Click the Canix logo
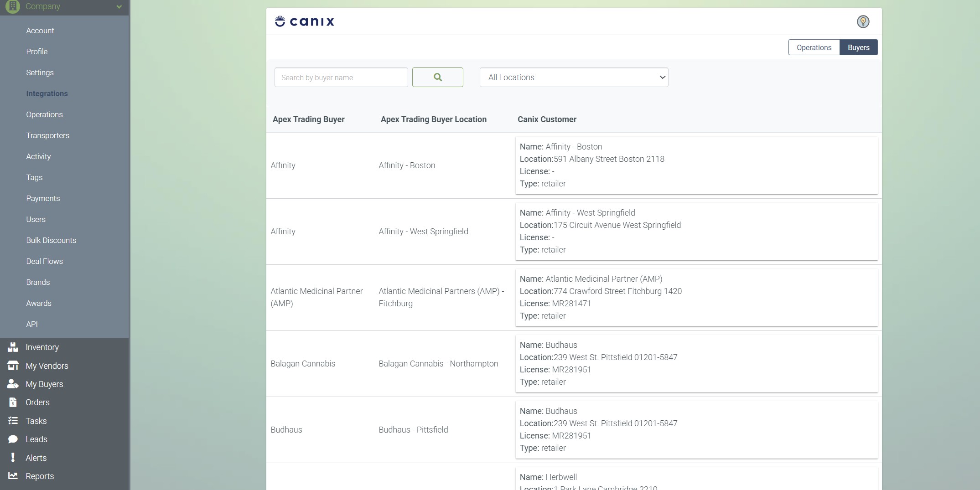Viewport: 980px width, 490px height. 305,21
